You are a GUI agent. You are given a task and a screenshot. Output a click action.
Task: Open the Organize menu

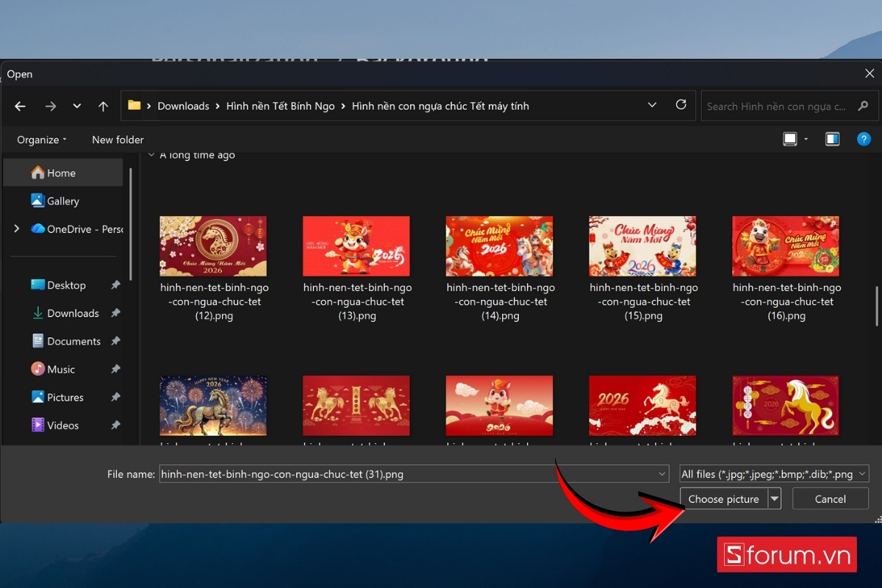point(40,139)
